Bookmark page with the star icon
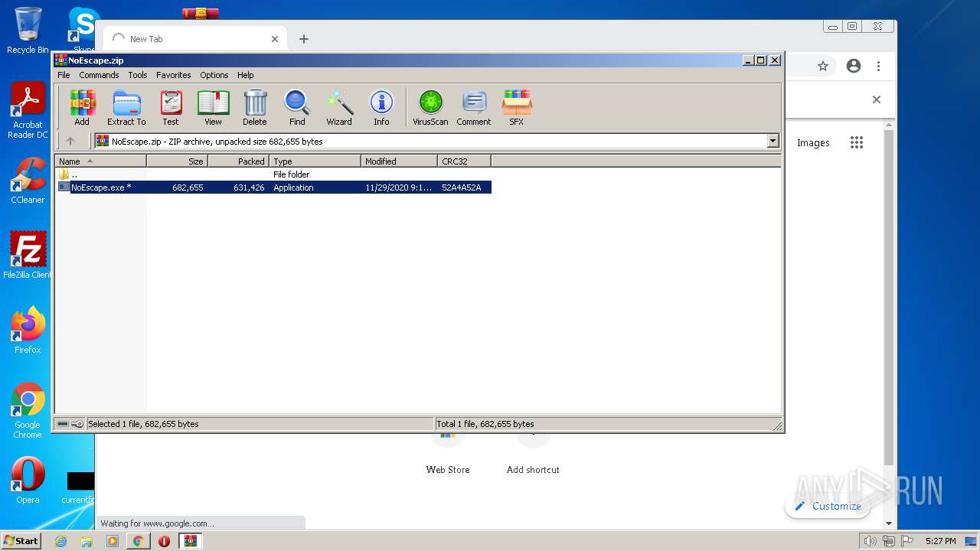 click(x=823, y=66)
